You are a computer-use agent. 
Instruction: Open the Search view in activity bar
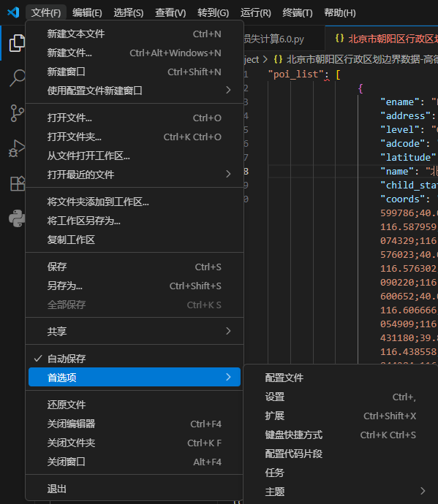coord(17,78)
